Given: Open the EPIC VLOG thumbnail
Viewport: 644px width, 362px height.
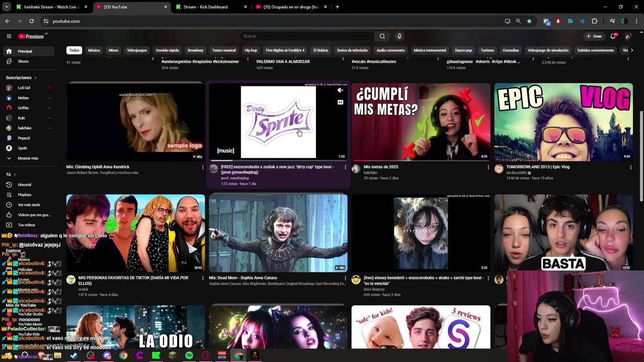Looking at the screenshot, I should [563, 122].
